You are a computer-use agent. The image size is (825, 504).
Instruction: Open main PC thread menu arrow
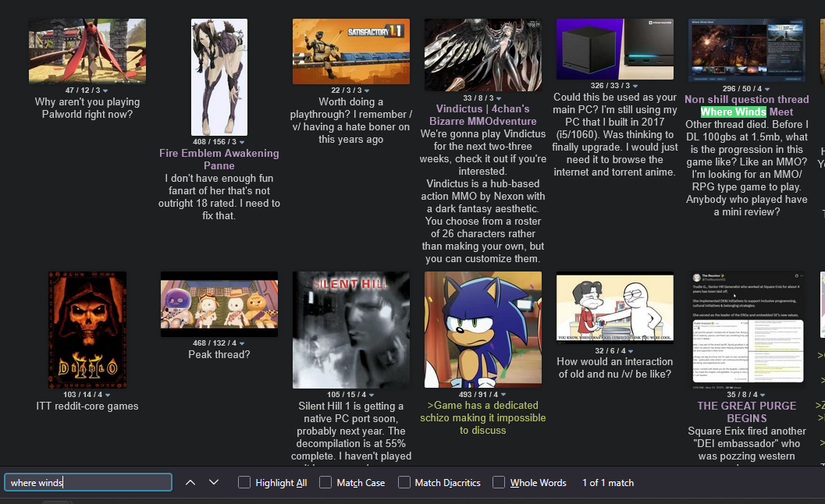(635, 86)
